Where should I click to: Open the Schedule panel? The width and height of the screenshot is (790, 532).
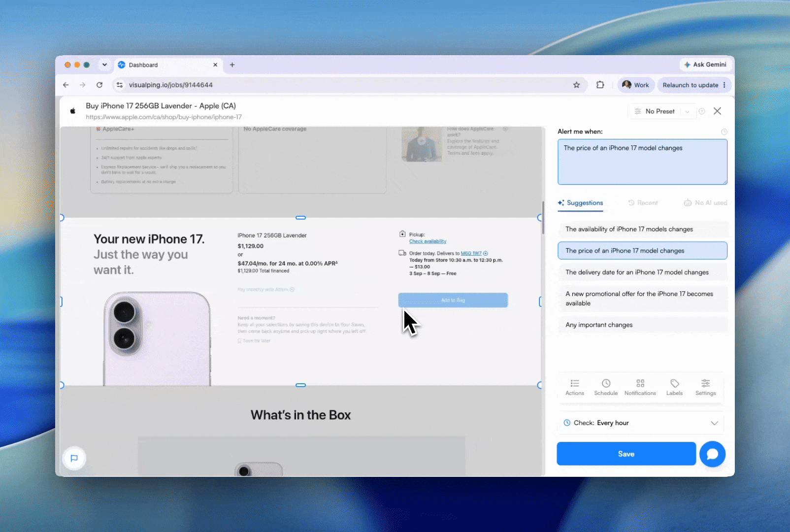(x=606, y=387)
